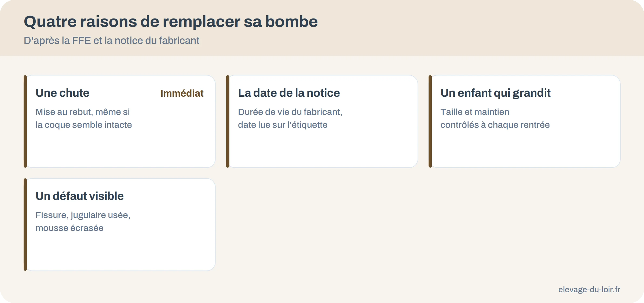644x303 pixels.
Task: Open the elevage-du-loir.fr footer link
Action: coord(589,290)
